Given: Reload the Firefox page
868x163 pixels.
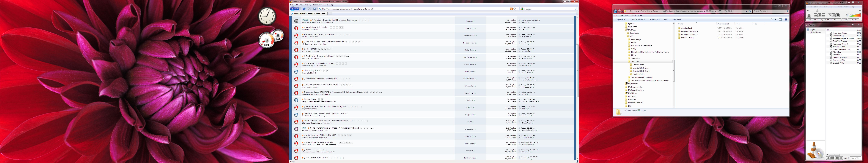Looking at the screenshot, I should pyautogui.click(x=304, y=9).
